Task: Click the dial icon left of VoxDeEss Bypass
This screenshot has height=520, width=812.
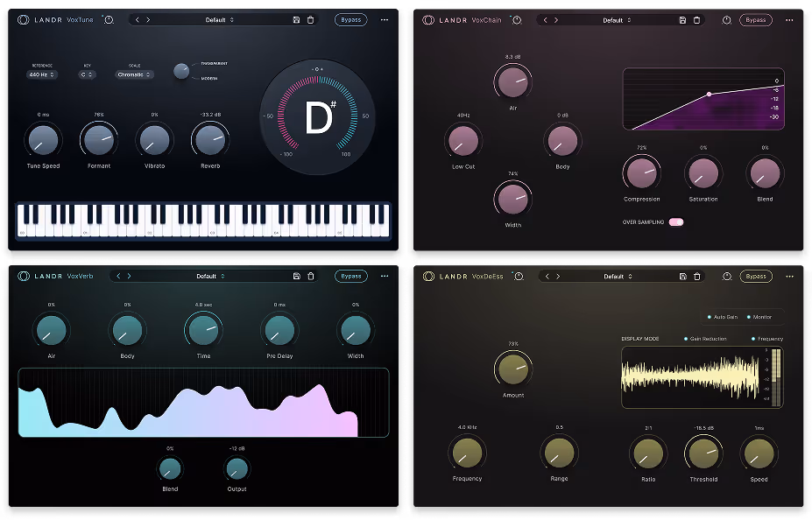Action: click(x=727, y=277)
